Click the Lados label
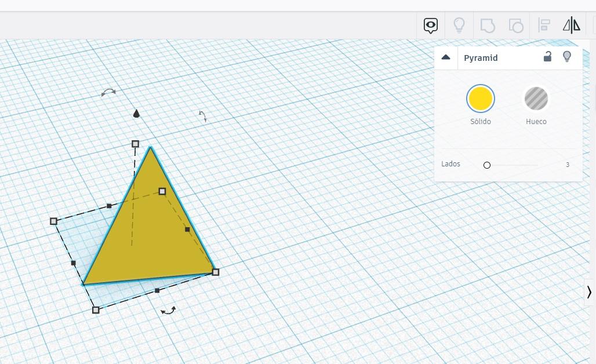 [x=451, y=164]
